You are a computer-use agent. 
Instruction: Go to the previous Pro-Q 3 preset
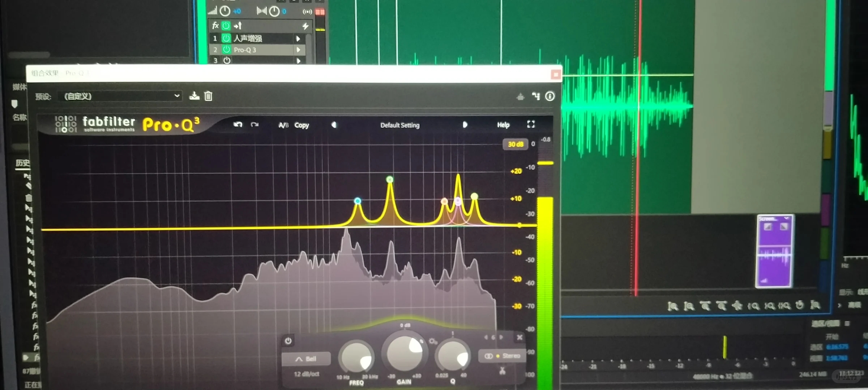(x=334, y=125)
